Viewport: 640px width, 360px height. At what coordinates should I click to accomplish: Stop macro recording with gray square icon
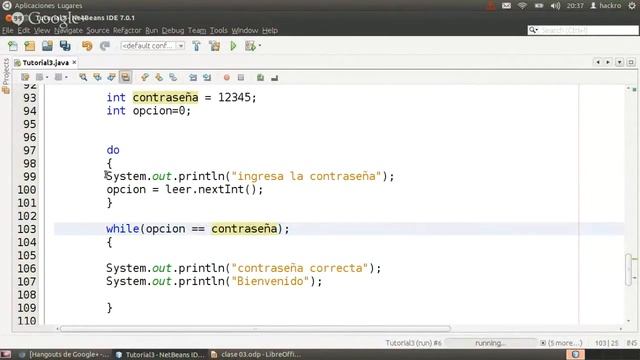tap(241, 77)
